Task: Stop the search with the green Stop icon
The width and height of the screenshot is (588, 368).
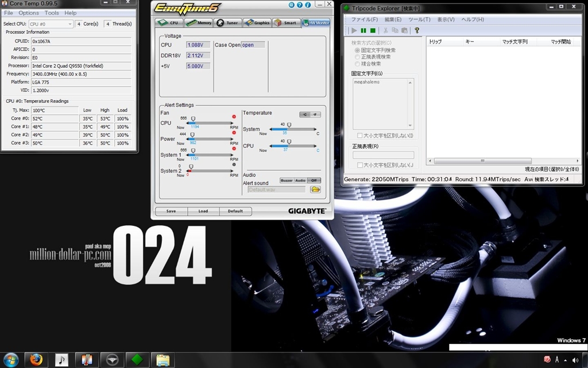Action: [373, 30]
